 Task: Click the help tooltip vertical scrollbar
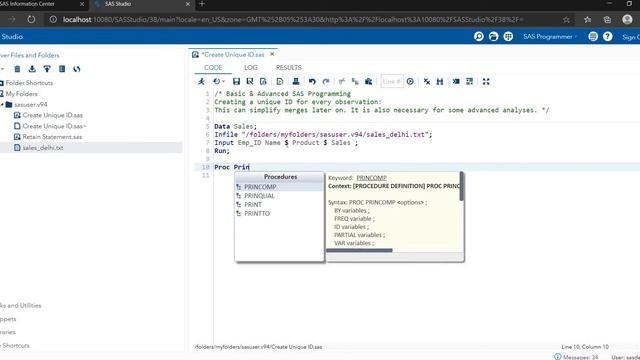[x=462, y=187]
